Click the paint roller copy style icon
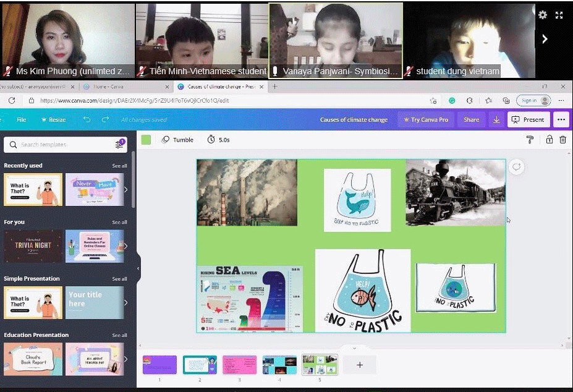Image resolution: width=573 pixels, height=392 pixels. [x=530, y=140]
